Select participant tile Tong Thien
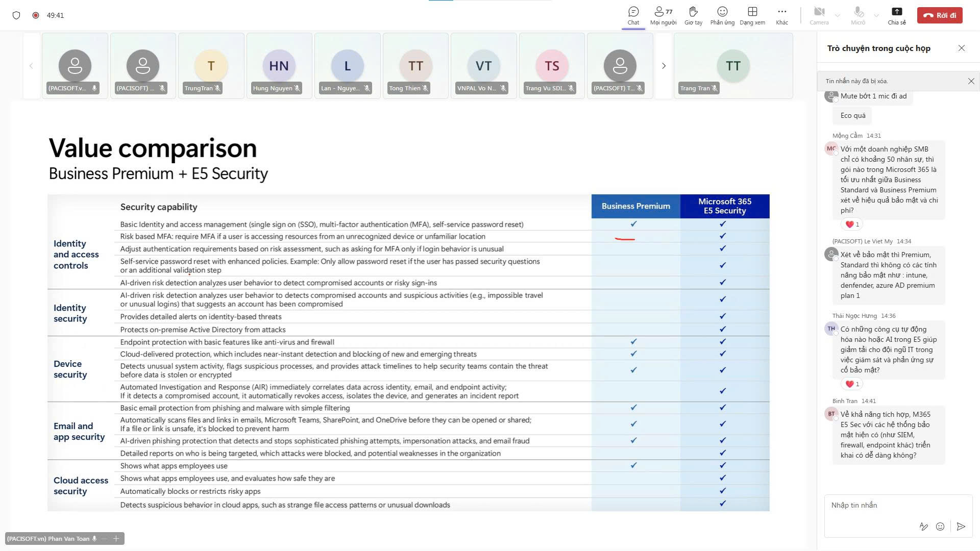The height and width of the screenshot is (551, 980). [x=415, y=66]
